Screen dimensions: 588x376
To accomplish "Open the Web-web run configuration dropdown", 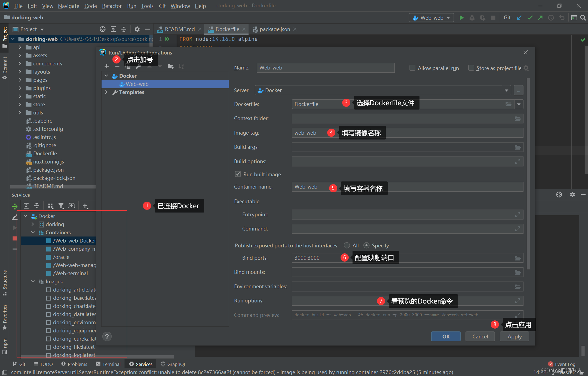I will tap(431, 18).
